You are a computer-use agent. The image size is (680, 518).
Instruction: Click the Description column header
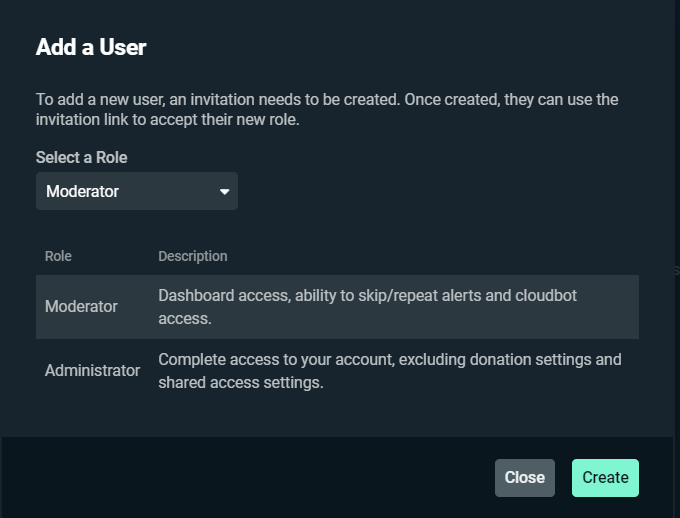click(193, 256)
